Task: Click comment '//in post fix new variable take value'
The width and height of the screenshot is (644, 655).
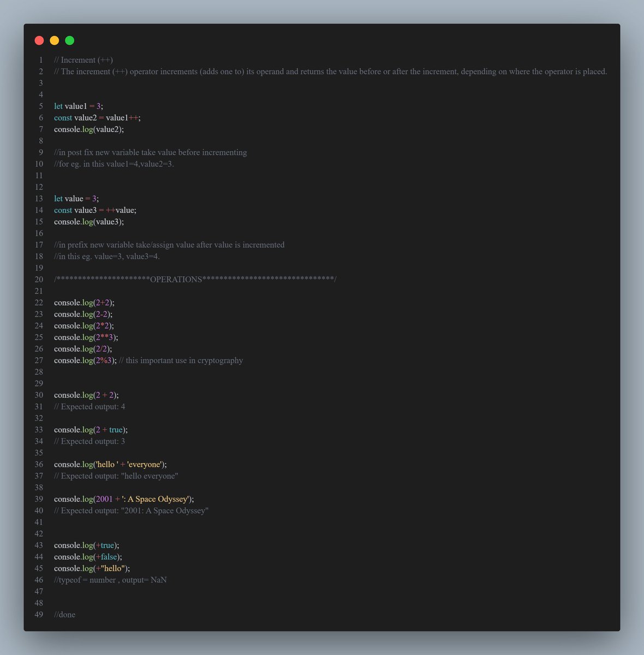Action: pyautogui.click(x=151, y=152)
